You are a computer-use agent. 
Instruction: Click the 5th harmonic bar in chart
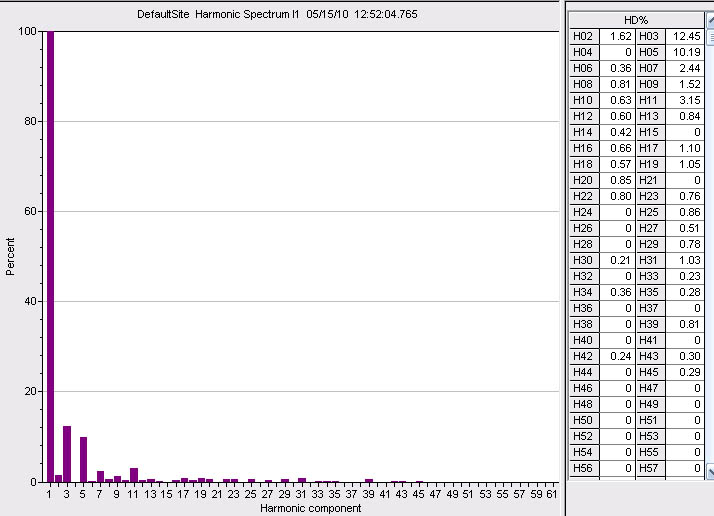tap(83, 460)
